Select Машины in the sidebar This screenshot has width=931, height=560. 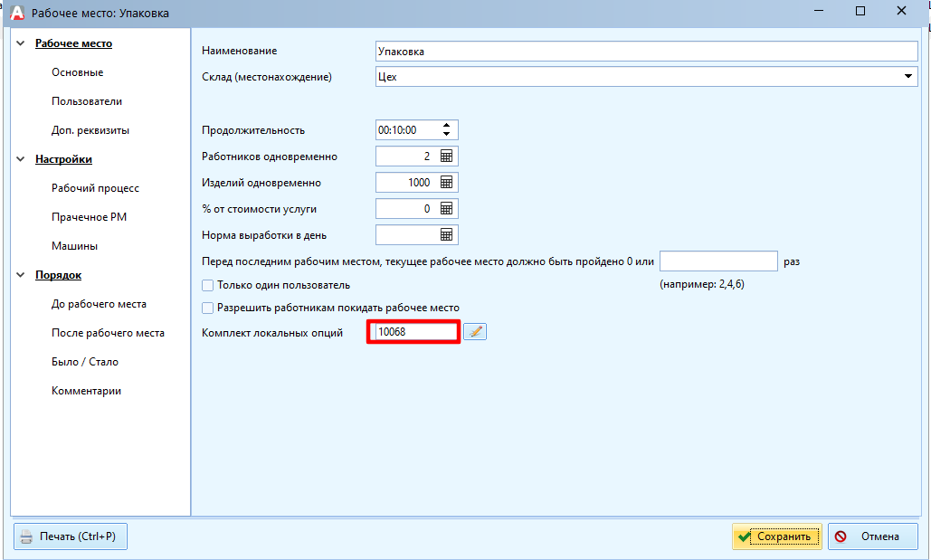[x=74, y=246]
